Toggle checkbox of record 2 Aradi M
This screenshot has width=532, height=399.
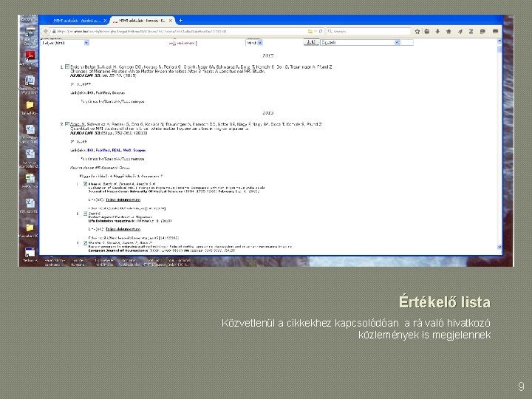pos(67,124)
